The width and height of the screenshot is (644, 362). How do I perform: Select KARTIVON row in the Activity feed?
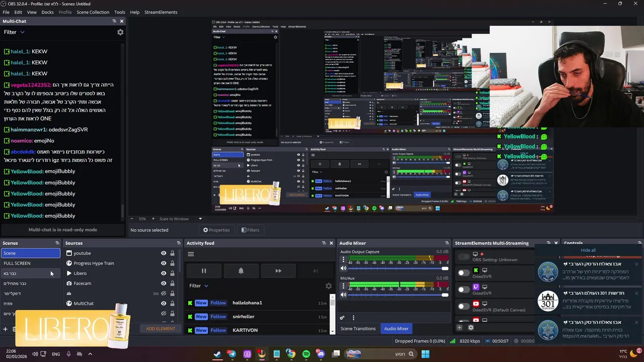click(x=258, y=330)
